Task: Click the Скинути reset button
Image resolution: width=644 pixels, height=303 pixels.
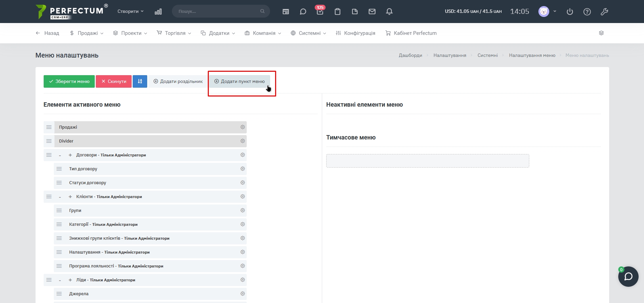Action: pyautogui.click(x=114, y=81)
